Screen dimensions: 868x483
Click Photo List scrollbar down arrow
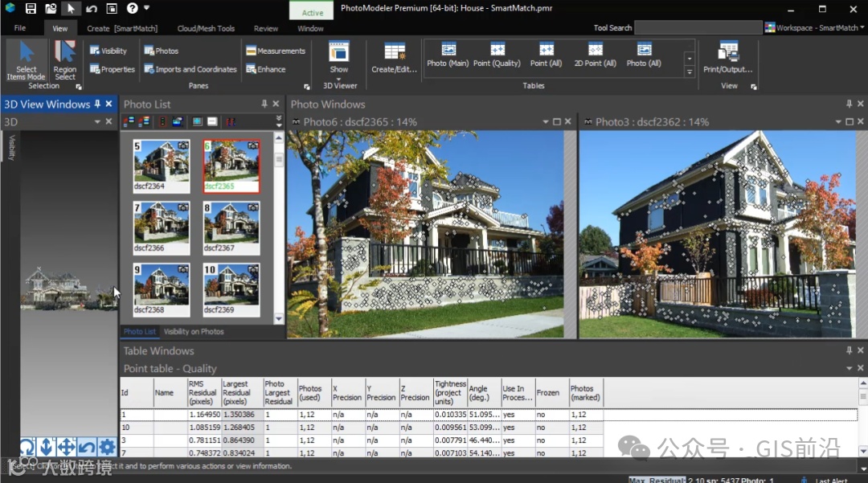[x=278, y=319]
